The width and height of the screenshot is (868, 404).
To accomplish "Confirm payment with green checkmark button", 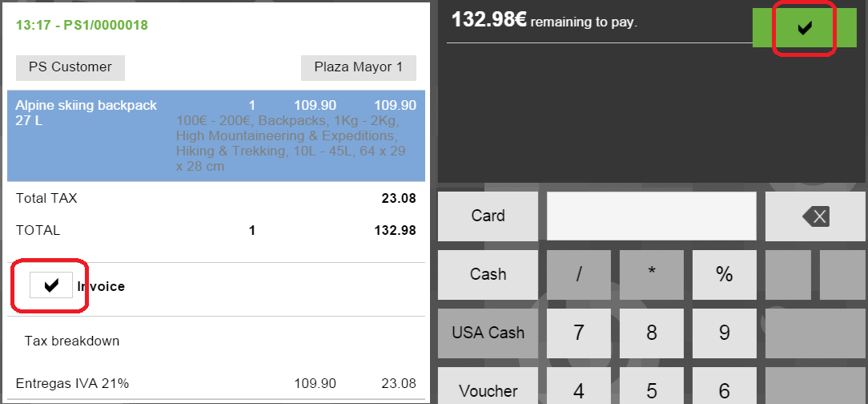I will (x=804, y=28).
